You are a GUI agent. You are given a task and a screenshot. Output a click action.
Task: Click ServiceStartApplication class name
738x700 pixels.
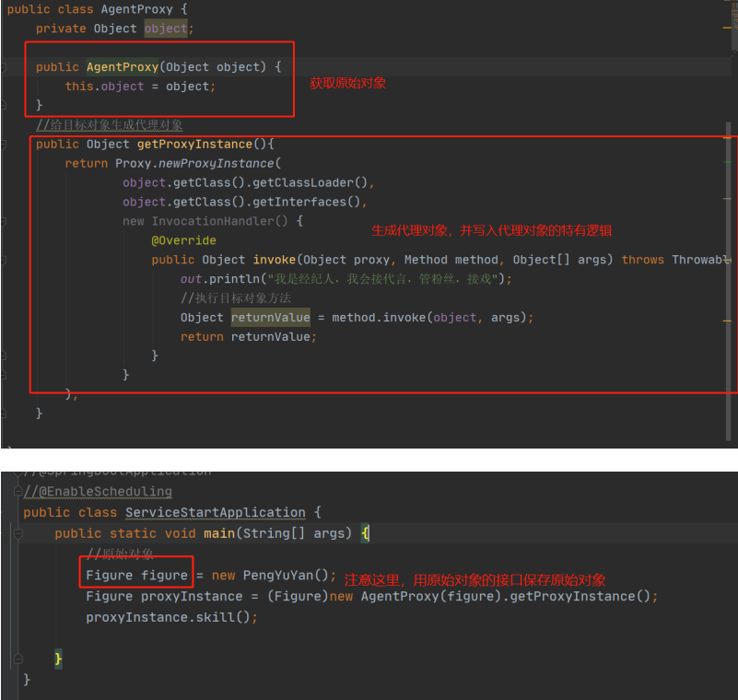point(216,512)
